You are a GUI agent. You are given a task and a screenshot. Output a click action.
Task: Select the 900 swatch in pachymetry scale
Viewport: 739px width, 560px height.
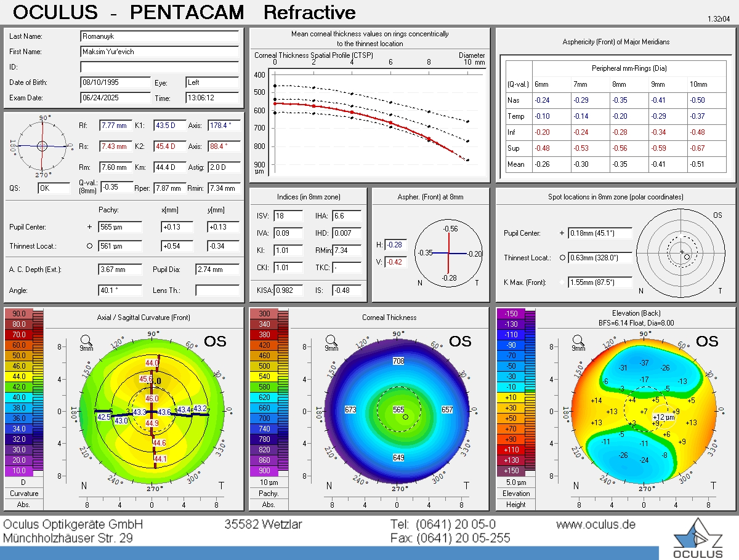tap(264, 471)
